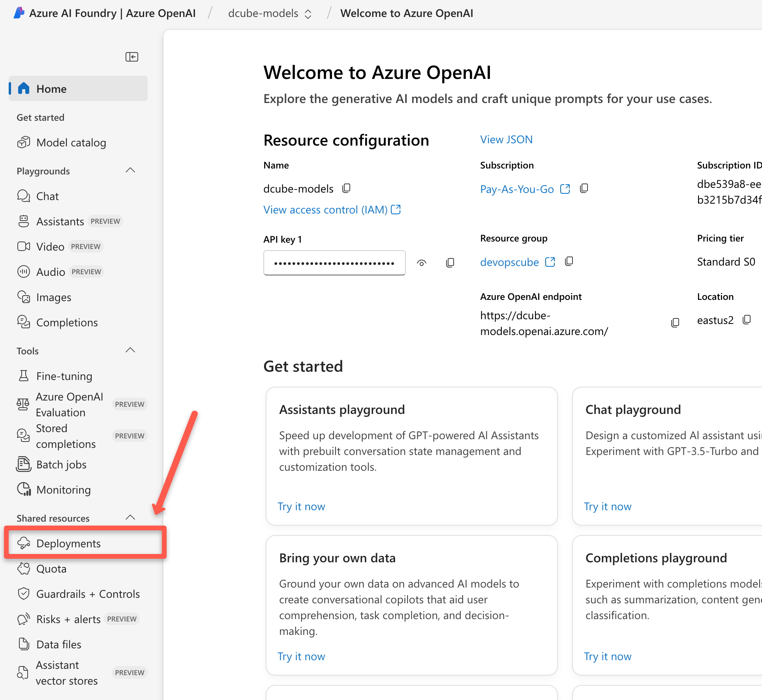Screen dimensions: 762x700
Task: Open Model catalog from sidebar
Action: coord(71,142)
